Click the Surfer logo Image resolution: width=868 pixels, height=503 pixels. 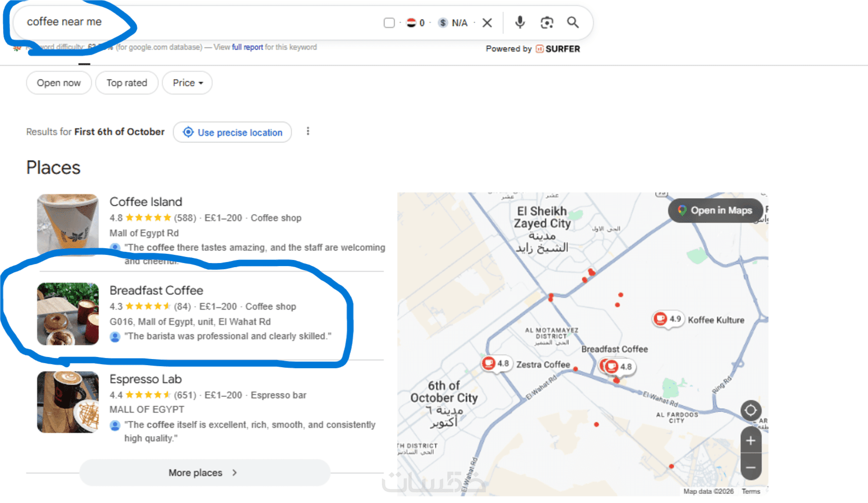(558, 49)
